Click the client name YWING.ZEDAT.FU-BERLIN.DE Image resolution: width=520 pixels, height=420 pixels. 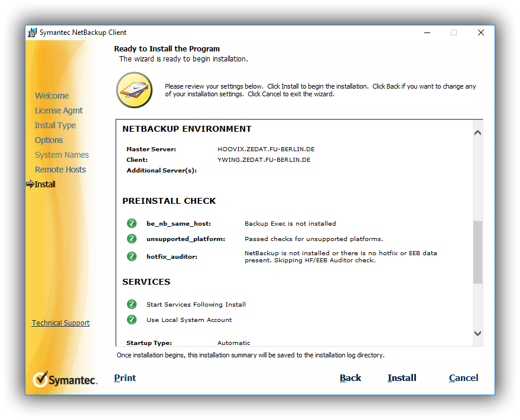(x=264, y=159)
